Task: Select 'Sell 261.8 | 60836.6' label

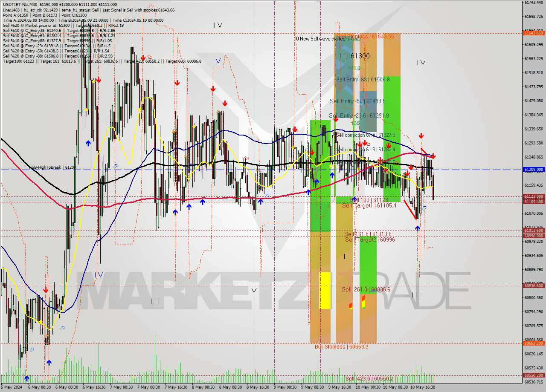Action: (366, 289)
